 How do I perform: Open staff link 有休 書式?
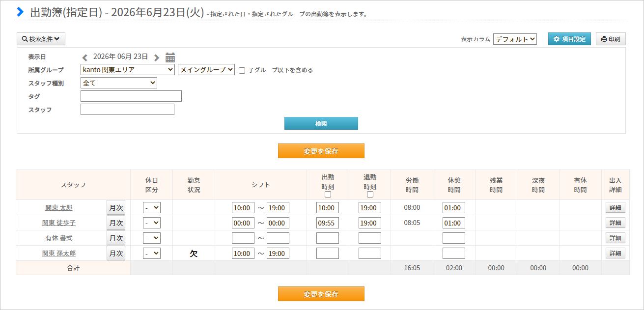coord(59,238)
